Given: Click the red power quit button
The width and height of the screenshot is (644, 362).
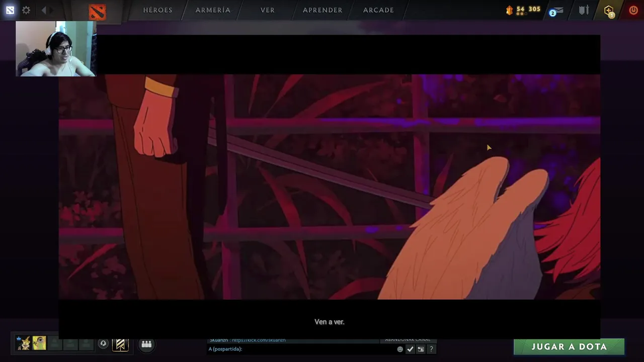Looking at the screenshot, I should [x=633, y=10].
